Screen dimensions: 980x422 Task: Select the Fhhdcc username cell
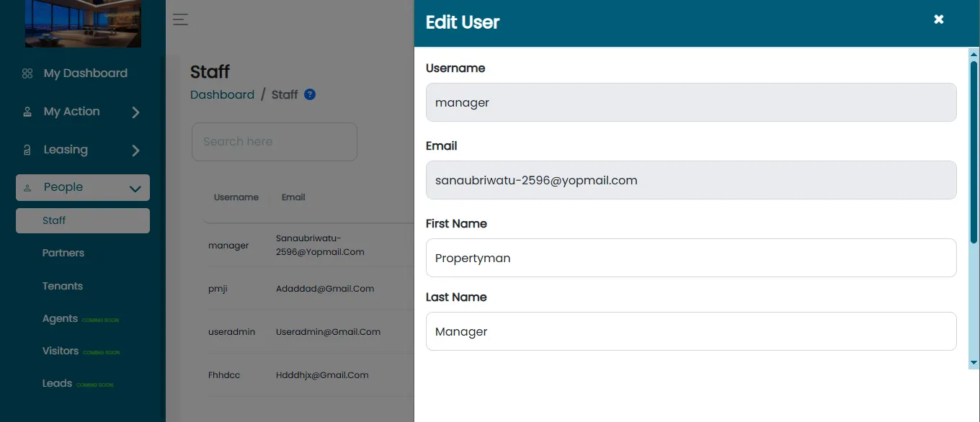(225, 375)
